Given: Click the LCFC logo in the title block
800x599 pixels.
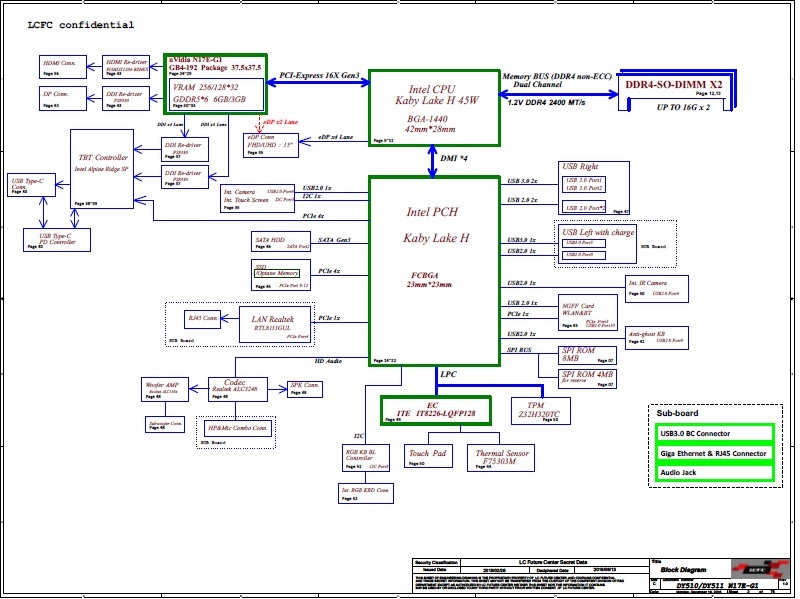Looking at the screenshot, I should (x=759, y=569).
